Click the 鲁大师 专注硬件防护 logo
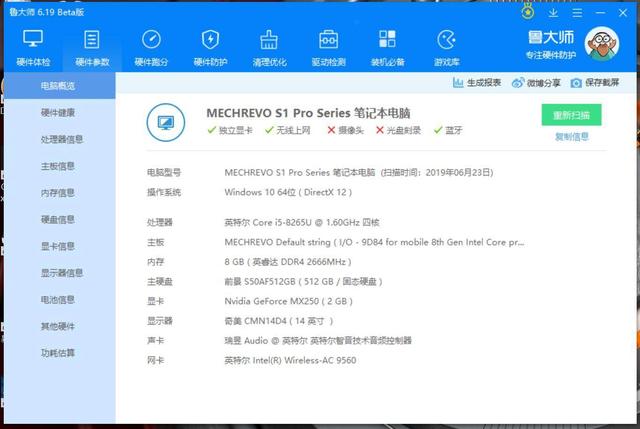 (x=551, y=44)
